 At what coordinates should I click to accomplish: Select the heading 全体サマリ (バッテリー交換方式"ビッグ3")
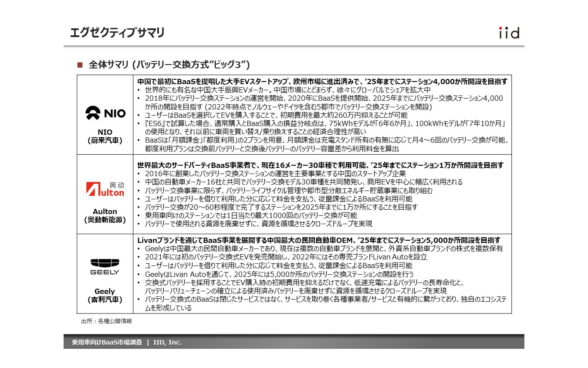click(x=169, y=65)
